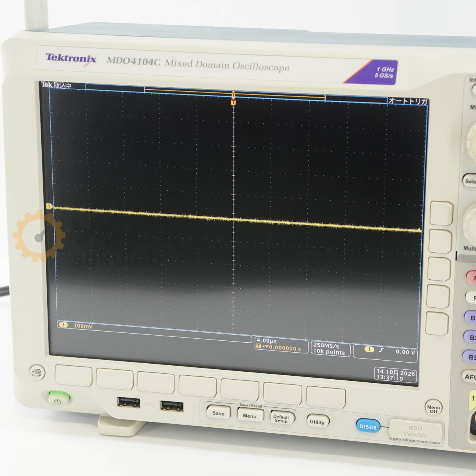Toggle the purple B1 bus button
The width and height of the screenshot is (476, 476).
470,317
